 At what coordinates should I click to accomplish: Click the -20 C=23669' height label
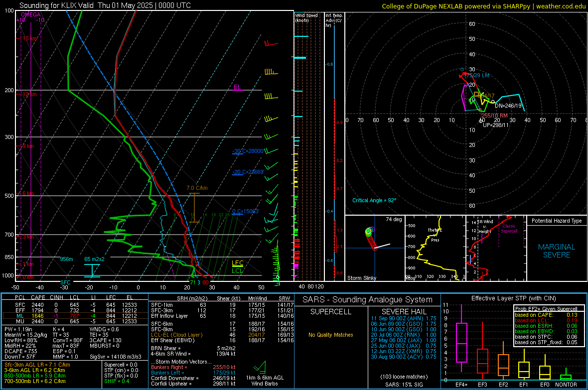click(248, 172)
